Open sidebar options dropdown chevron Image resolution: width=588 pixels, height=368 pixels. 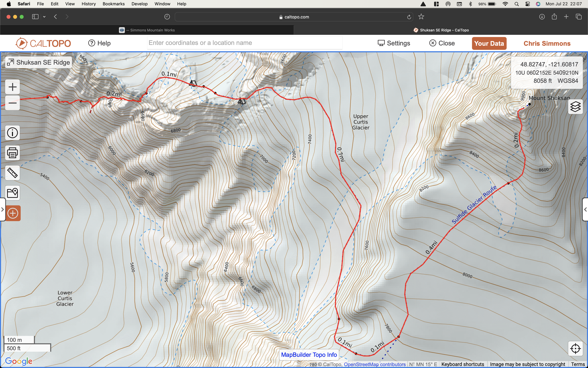pyautogui.click(x=44, y=16)
